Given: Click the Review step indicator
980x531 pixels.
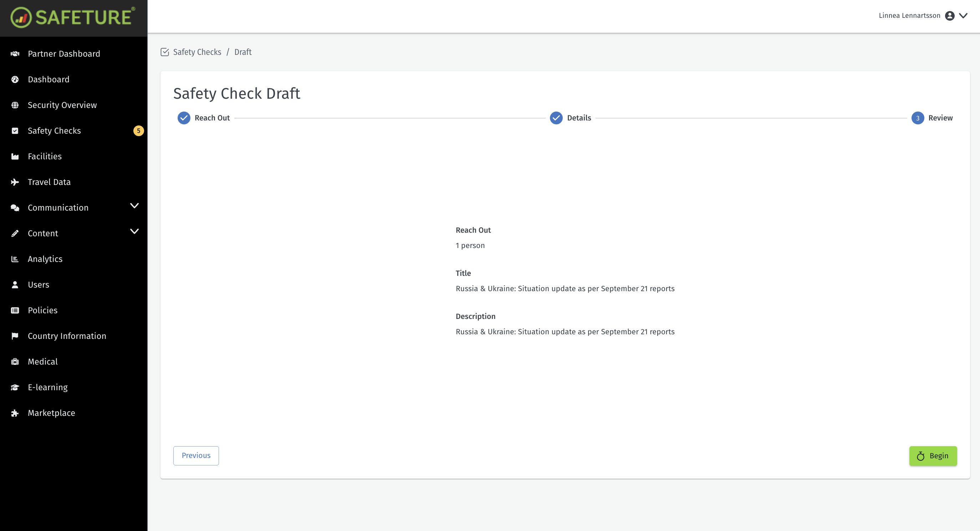Looking at the screenshot, I should (918, 118).
